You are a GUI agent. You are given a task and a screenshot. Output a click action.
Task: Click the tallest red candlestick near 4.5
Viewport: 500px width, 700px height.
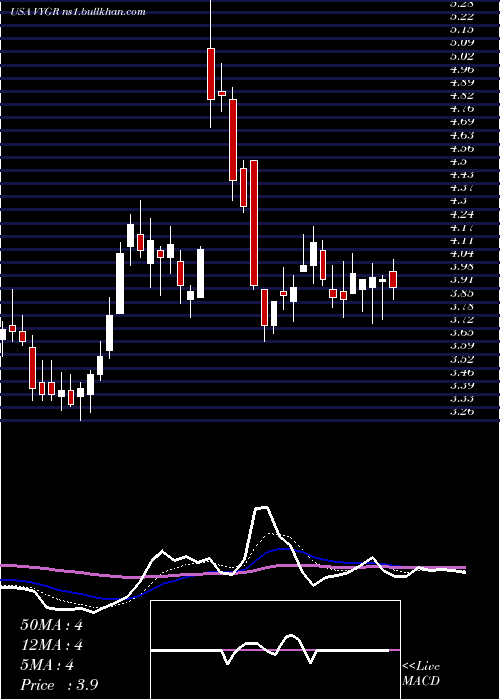click(254, 223)
